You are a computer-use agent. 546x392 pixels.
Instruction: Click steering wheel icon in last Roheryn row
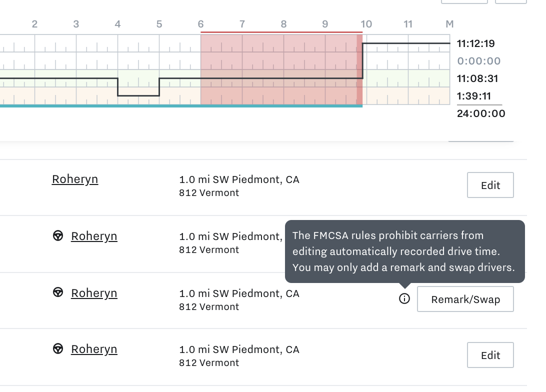pyautogui.click(x=58, y=348)
